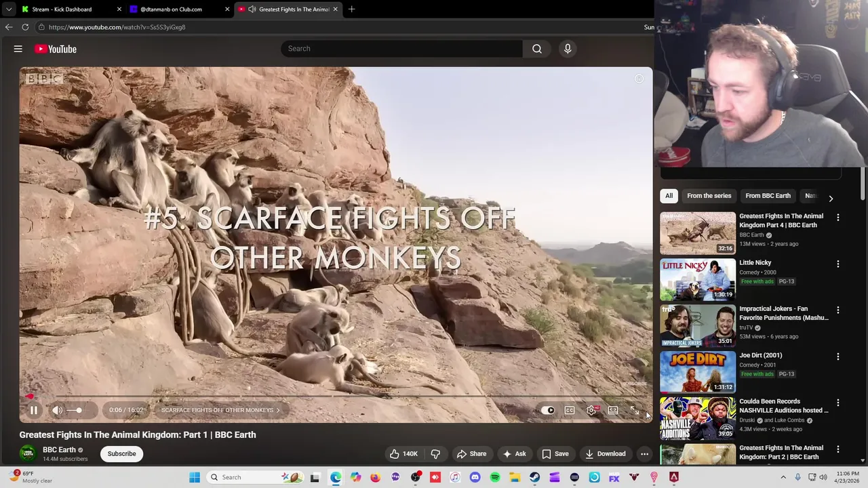
Task: Open the BBC Earth channel name link
Action: [59, 449]
